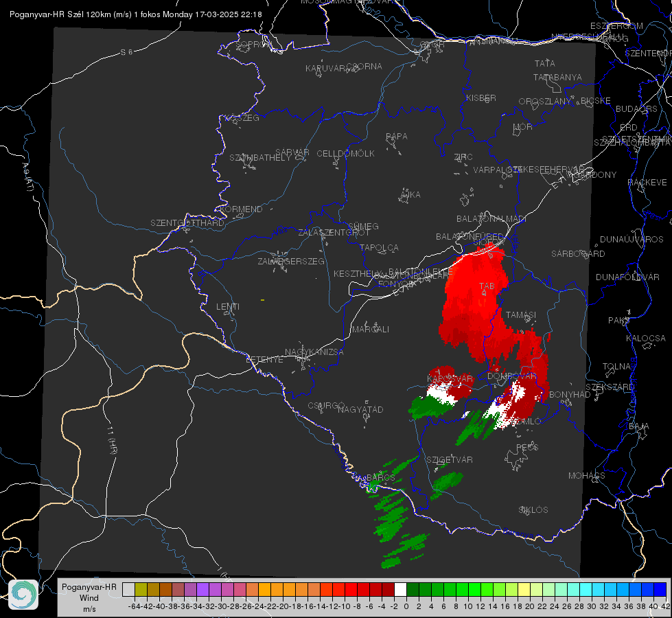Screen dimensions: 672x618
Task: Click the PÉCS city label
Action: 527,448
